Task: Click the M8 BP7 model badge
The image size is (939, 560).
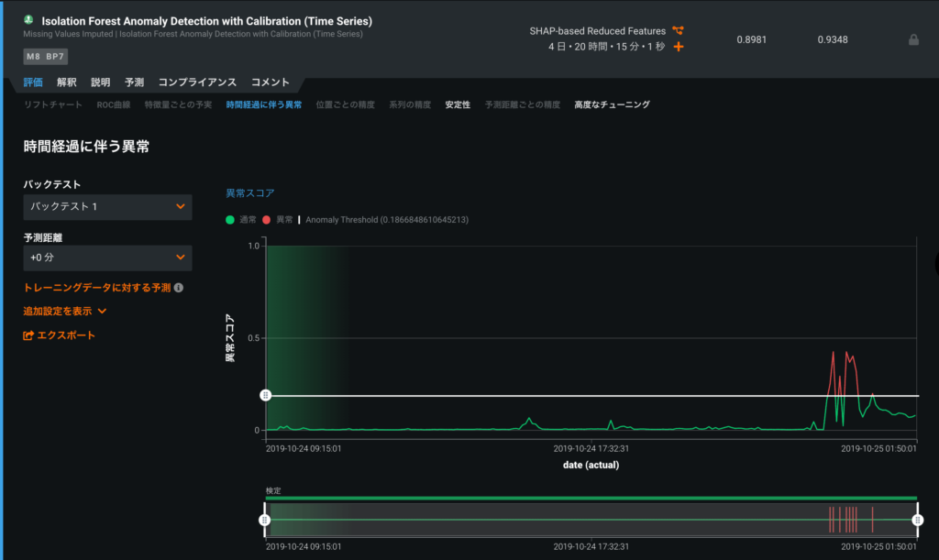Action: [45, 57]
